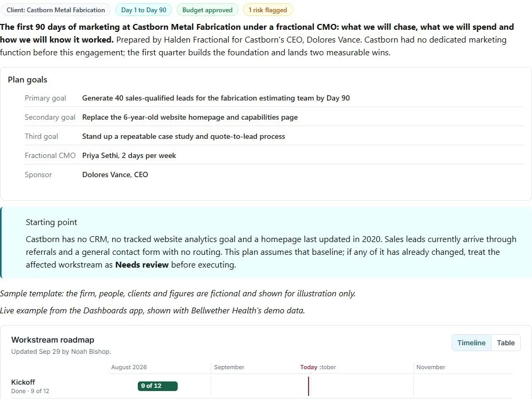Click the 1 risk flagged badge
Image resolution: width=532 pixels, height=399 pixels.
coord(268,10)
